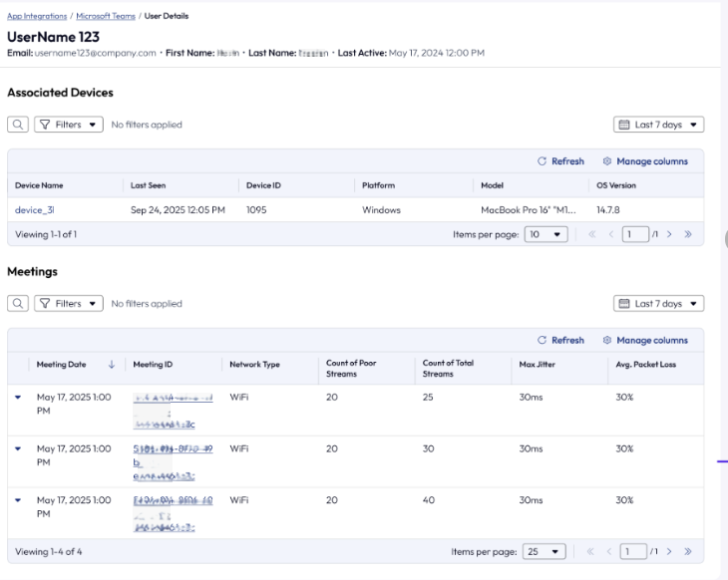The image size is (728, 580).
Task: Go to Microsoft Teams breadcrumb
Action: click(x=106, y=16)
